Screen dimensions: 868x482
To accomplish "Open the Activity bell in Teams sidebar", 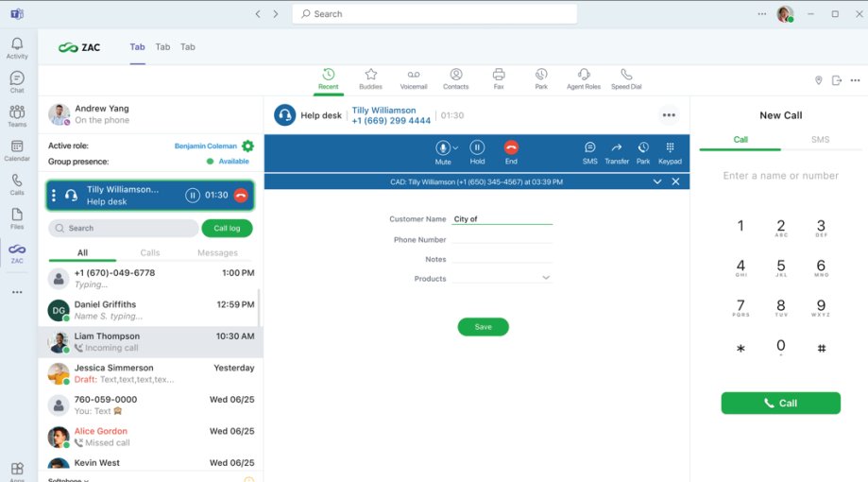I will [17, 47].
